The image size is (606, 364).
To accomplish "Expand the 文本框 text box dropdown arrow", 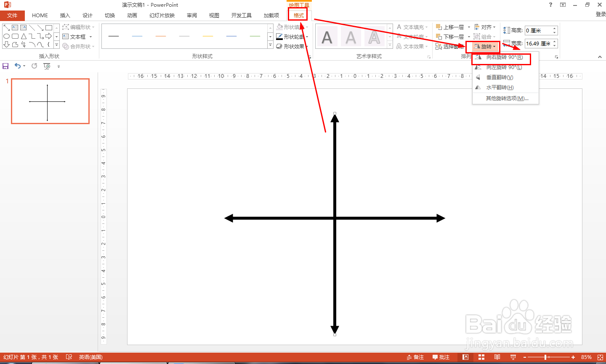I will (x=90, y=37).
